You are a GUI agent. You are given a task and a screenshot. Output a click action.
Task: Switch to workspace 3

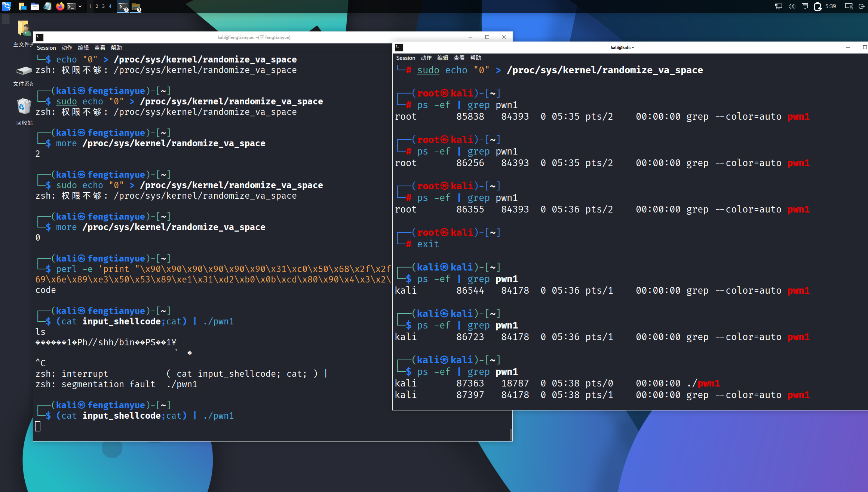tap(104, 6)
